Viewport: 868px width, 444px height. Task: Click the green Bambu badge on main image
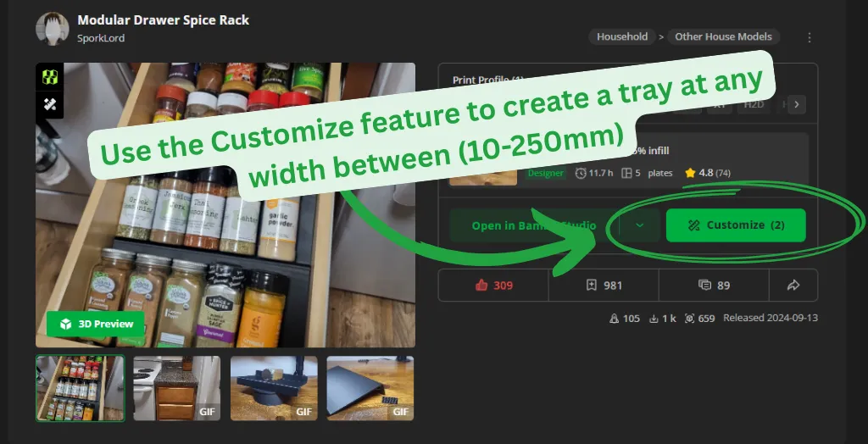[x=50, y=76]
